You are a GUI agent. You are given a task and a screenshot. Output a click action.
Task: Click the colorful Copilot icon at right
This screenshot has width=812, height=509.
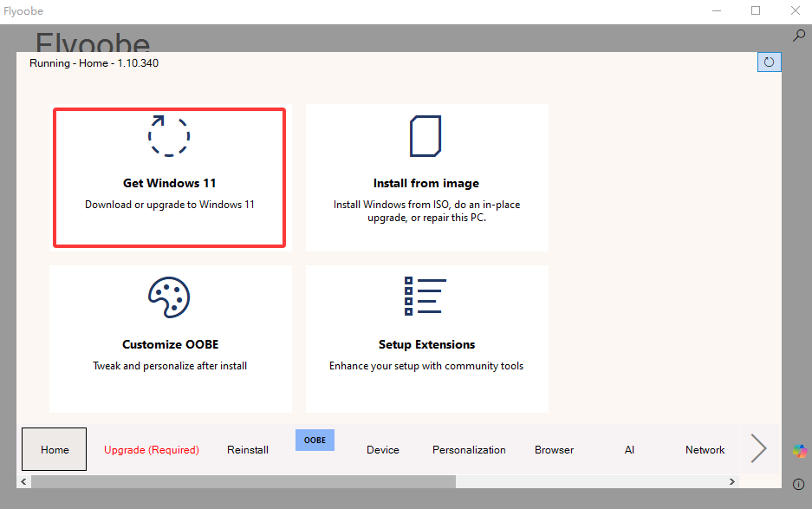coord(800,451)
